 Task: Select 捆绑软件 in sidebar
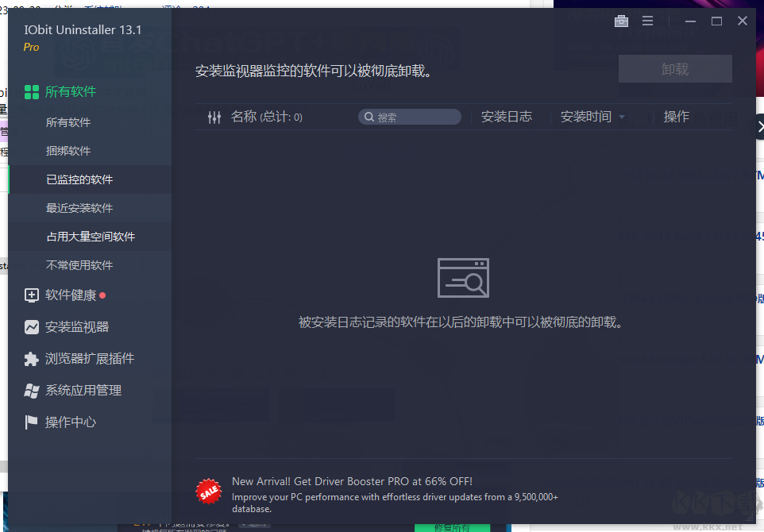coord(68,151)
